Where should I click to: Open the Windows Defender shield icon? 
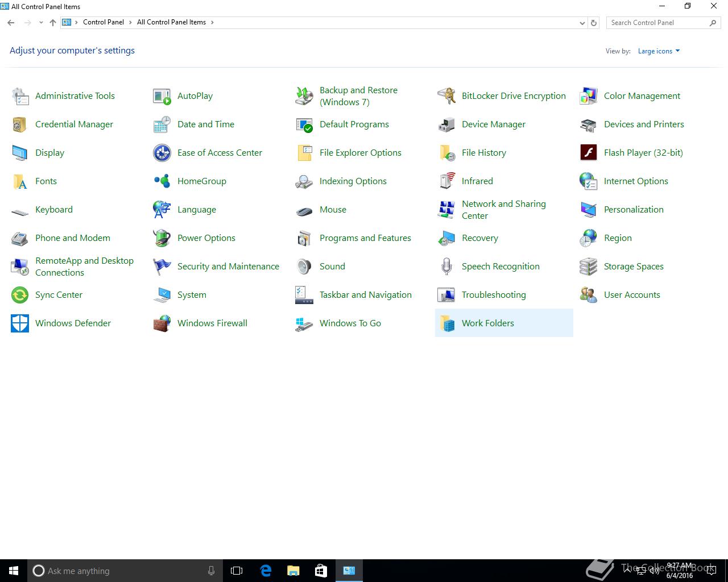click(20, 323)
